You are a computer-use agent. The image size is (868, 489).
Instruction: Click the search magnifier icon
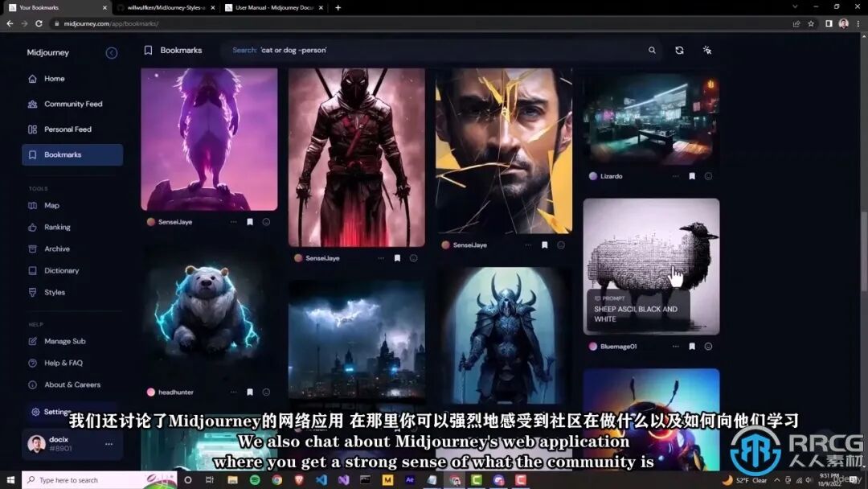[x=652, y=50]
